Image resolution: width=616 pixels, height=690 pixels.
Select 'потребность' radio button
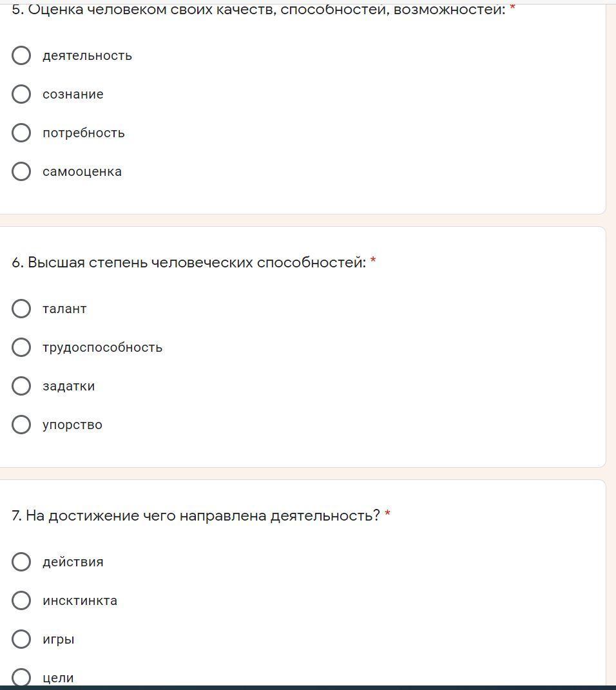tap(21, 133)
